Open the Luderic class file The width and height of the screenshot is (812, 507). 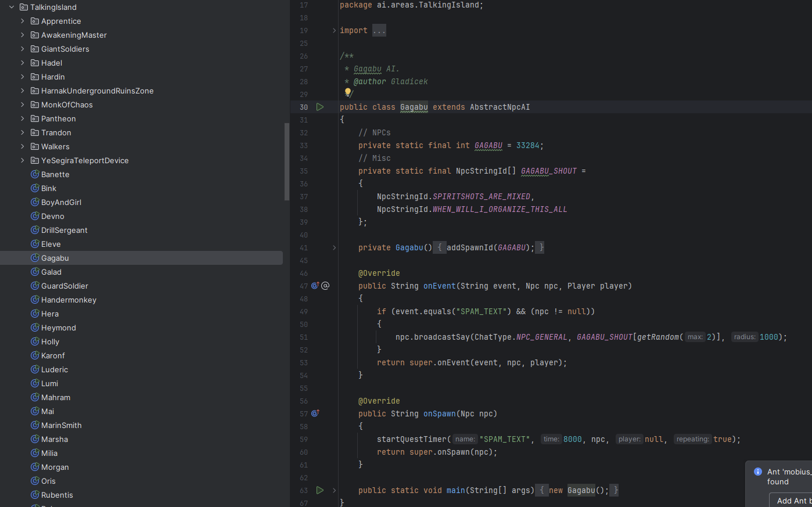tap(55, 369)
